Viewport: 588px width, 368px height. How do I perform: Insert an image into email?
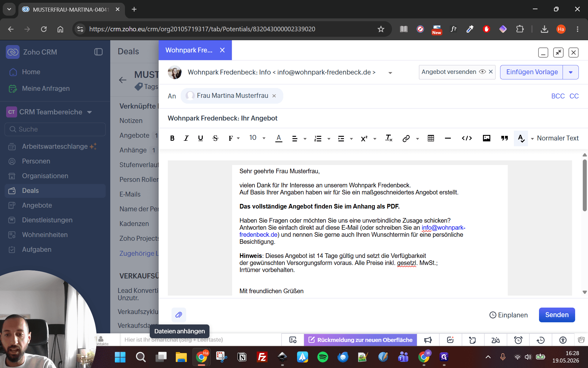pos(487,138)
